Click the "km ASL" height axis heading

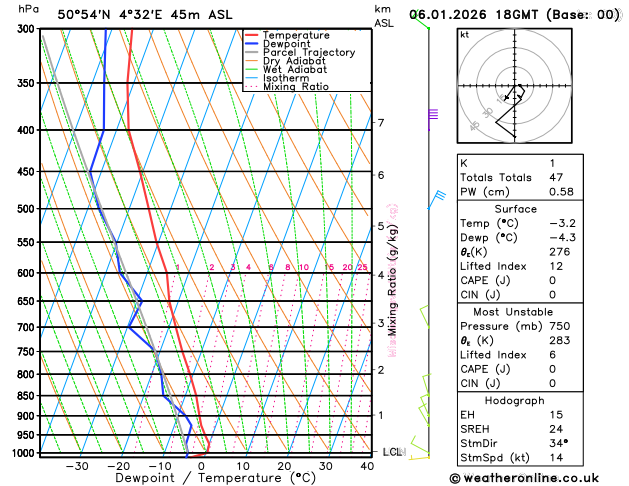click(x=383, y=16)
